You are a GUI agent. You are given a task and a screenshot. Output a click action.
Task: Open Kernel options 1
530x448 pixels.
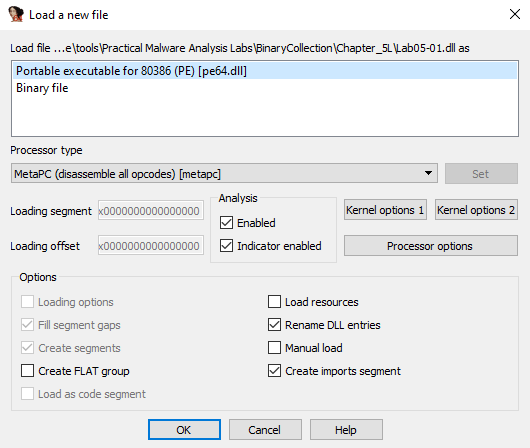tap(385, 210)
